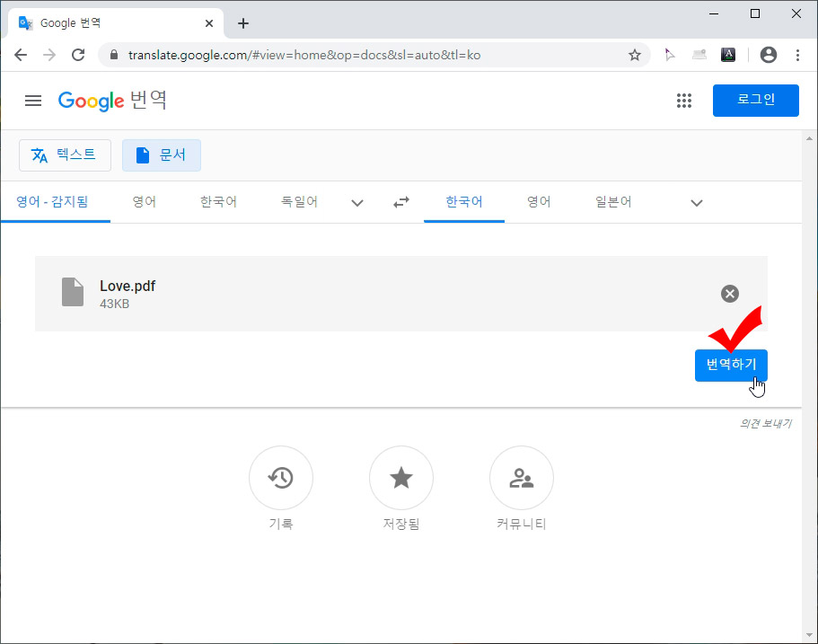Choose 한국어 as target language
818x644 pixels.
464,202
